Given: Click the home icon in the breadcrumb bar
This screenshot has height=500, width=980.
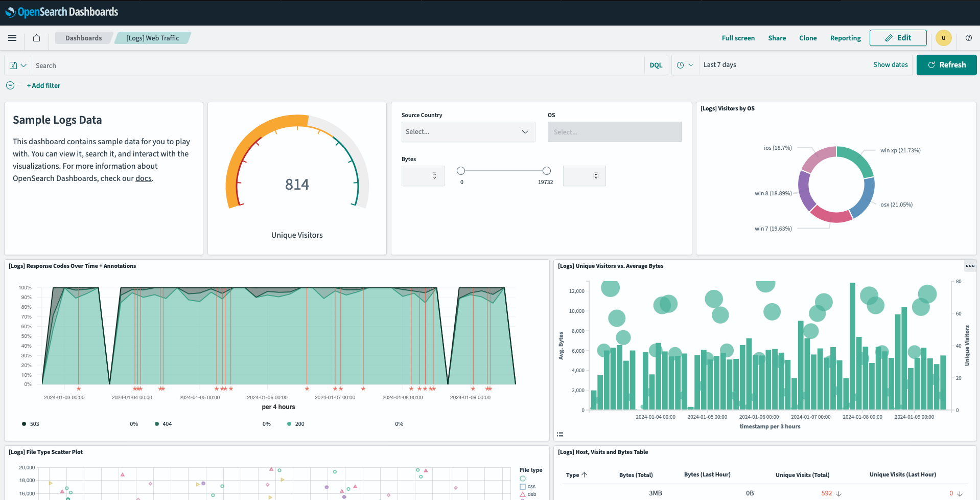Looking at the screenshot, I should (36, 38).
